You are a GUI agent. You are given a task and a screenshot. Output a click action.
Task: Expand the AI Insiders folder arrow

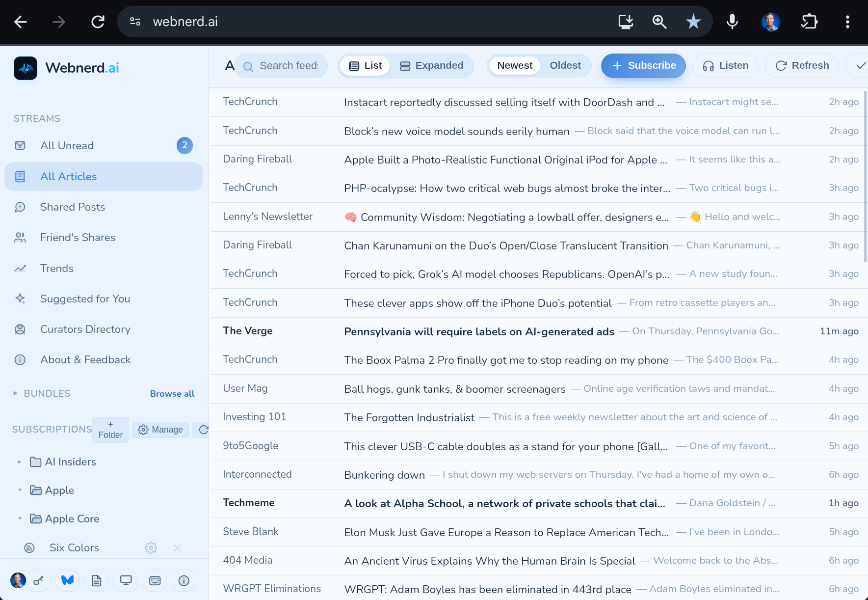click(x=20, y=462)
